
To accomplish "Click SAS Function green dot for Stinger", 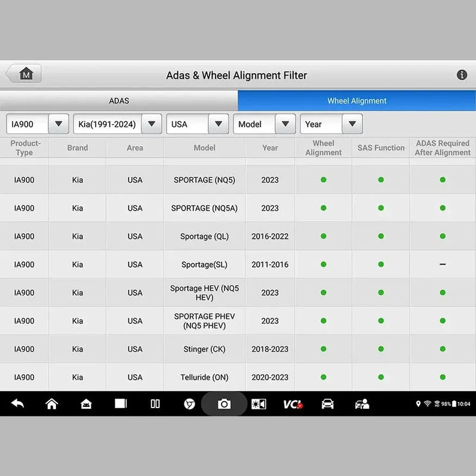I will click(x=381, y=349).
